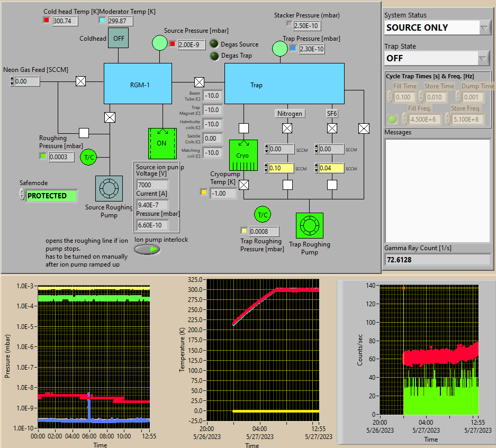Toggle the Degas Trap indicator
Screen dimensions: 496x448
[214, 56]
